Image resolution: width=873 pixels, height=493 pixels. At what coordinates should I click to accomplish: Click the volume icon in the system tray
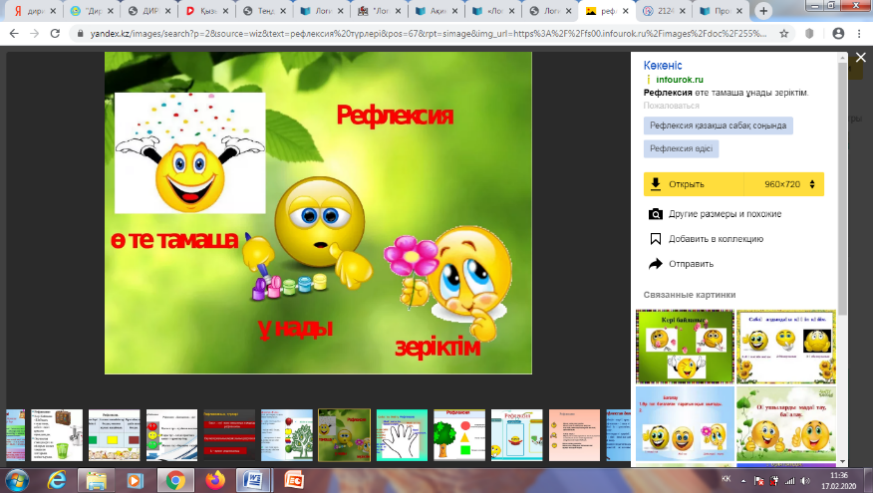pos(805,481)
